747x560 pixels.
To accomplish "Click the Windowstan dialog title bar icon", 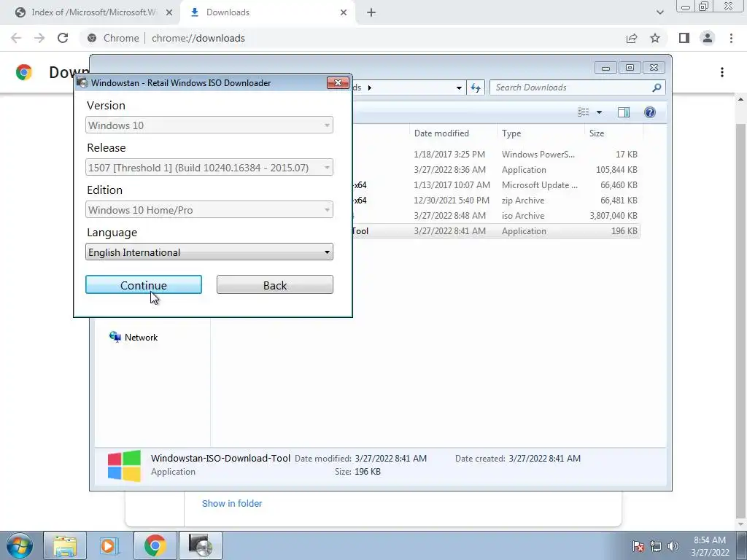I will click(82, 83).
